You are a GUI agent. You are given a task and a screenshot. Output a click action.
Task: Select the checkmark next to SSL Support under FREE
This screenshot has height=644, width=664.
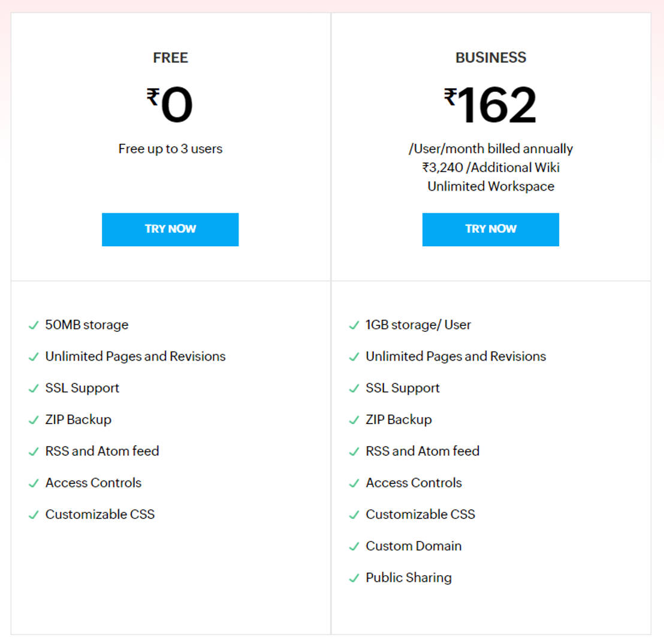tap(34, 388)
